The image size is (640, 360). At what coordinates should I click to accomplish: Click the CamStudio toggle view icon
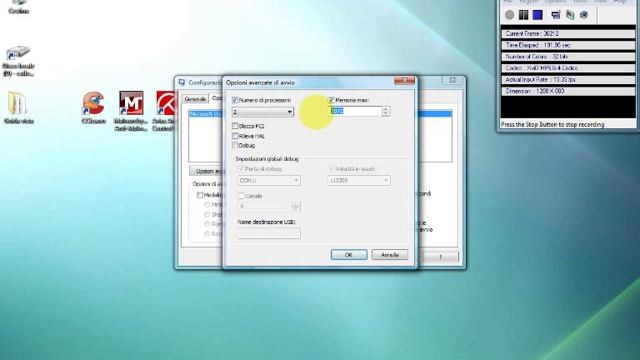(556, 15)
